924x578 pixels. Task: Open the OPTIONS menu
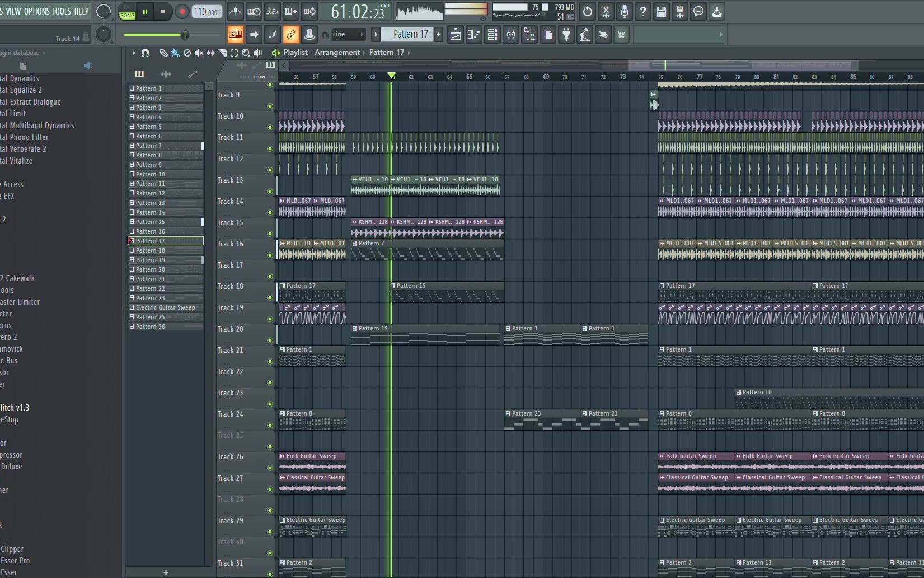coord(36,11)
